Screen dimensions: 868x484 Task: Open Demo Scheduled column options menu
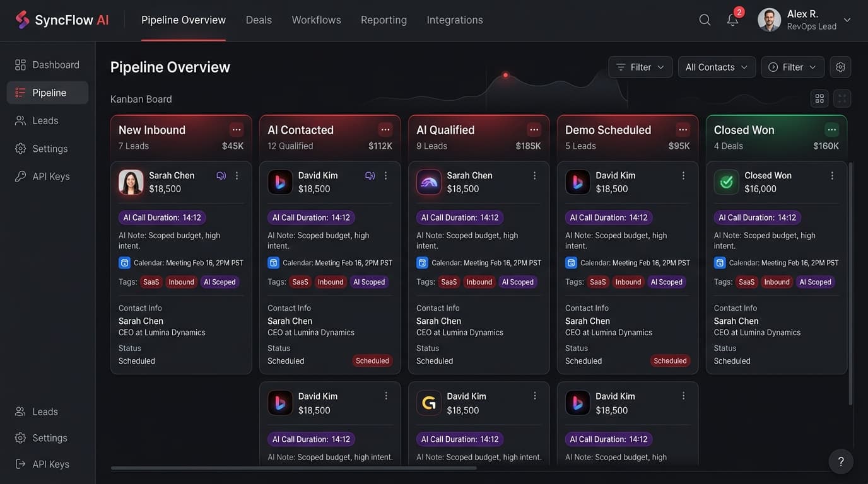683,130
